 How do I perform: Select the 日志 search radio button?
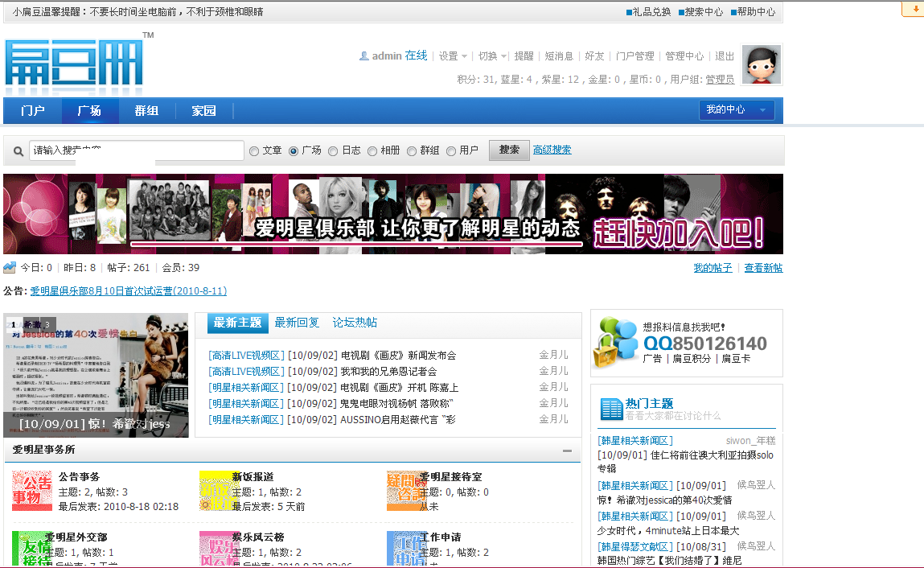tap(333, 150)
